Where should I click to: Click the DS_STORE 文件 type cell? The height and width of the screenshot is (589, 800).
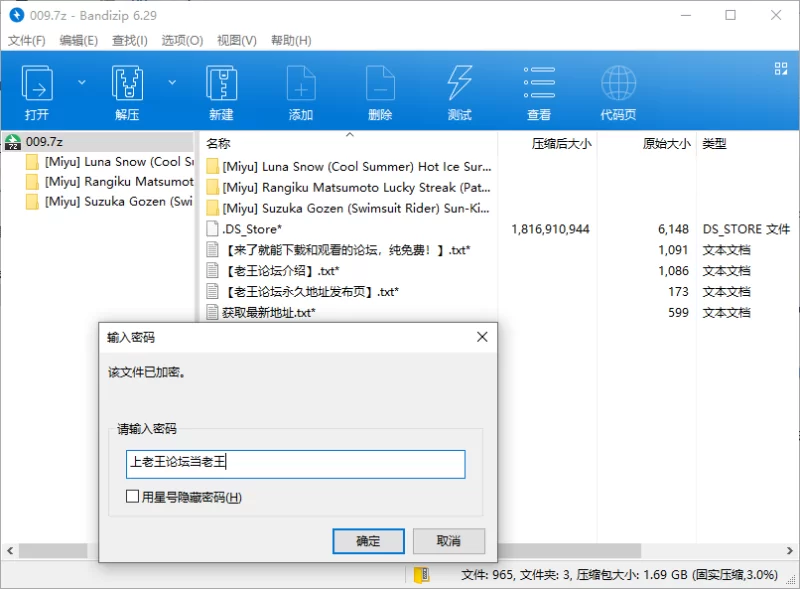point(746,229)
